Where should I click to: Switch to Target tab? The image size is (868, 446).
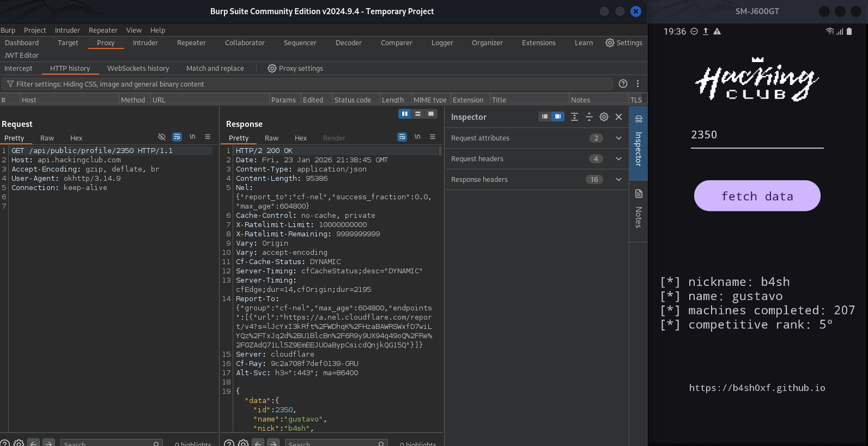pos(68,42)
